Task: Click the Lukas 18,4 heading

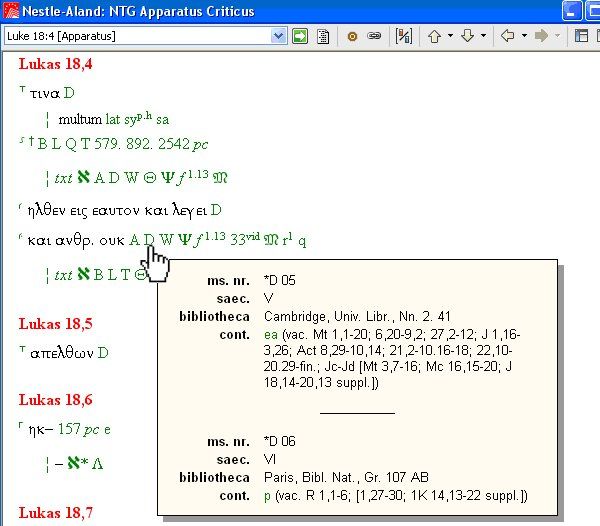Action: (55, 64)
